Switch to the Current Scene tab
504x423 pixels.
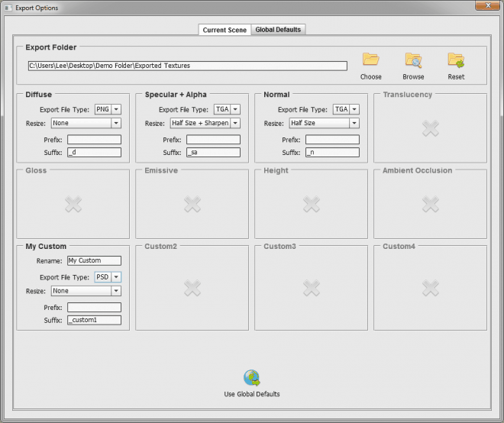point(225,30)
